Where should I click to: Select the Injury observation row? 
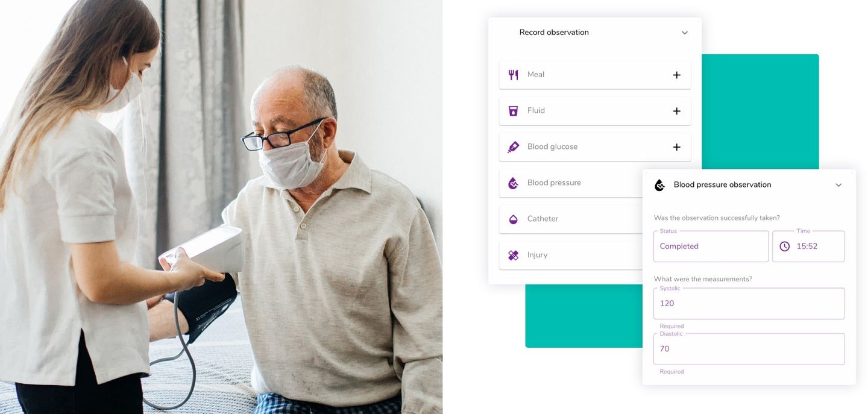[x=571, y=256]
